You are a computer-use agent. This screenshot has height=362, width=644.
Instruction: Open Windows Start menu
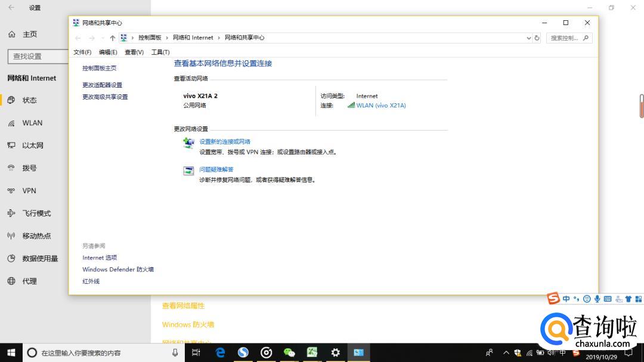tap(11, 352)
